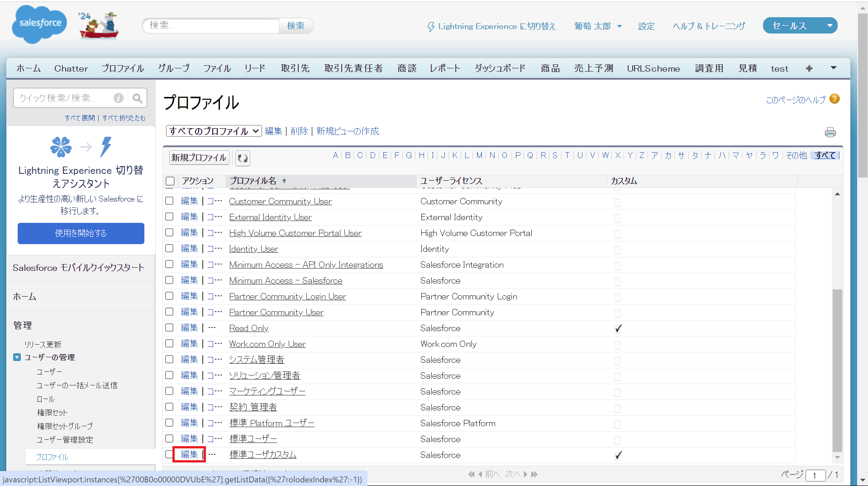Screen dimensions: 868x486
Task: Collapse ユーザーの管理 tree node
Action: tap(17, 357)
